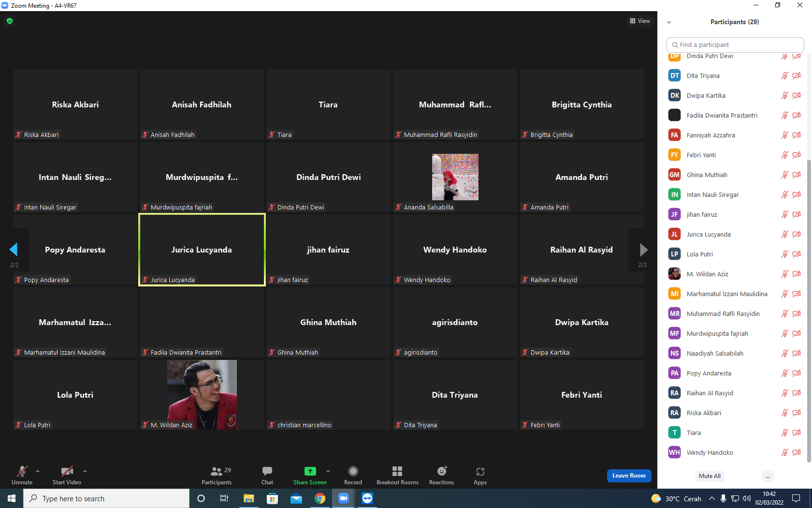Go to previous gallery page arrow

click(14, 250)
